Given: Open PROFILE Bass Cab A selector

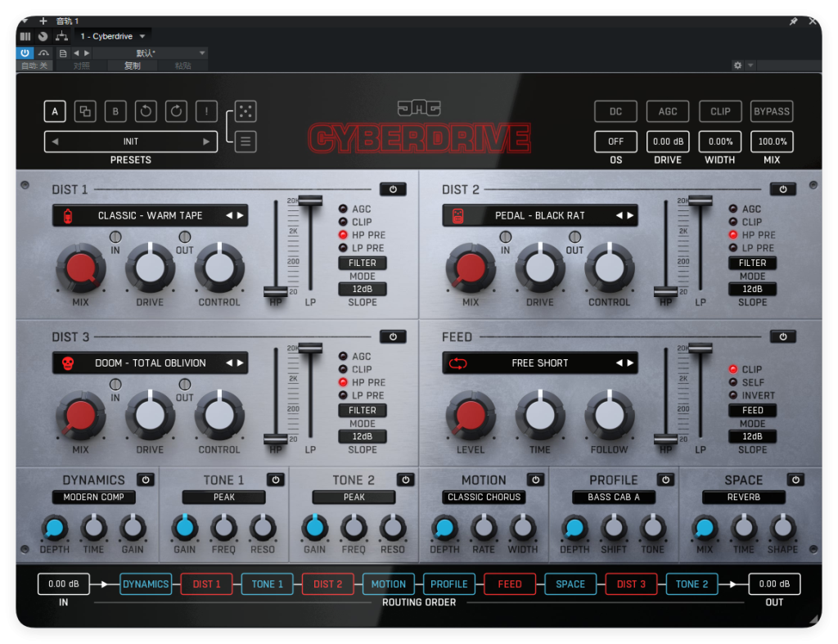Looking at the screenshot, I should click(614, 497).
